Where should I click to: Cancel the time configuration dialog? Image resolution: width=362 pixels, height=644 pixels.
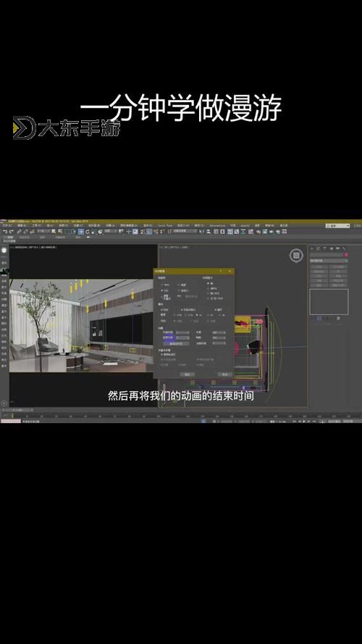225,375
